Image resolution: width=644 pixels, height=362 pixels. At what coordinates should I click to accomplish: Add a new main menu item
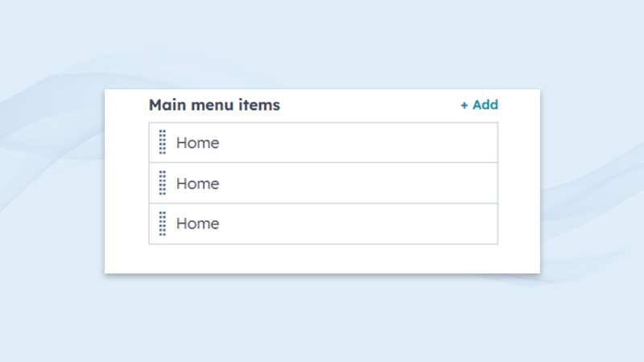coord(479,105)
